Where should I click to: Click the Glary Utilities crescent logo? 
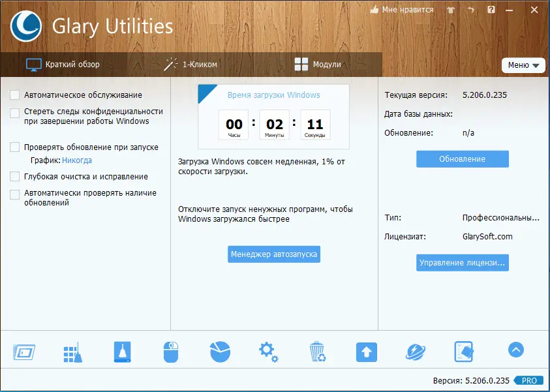coord(26,26)
